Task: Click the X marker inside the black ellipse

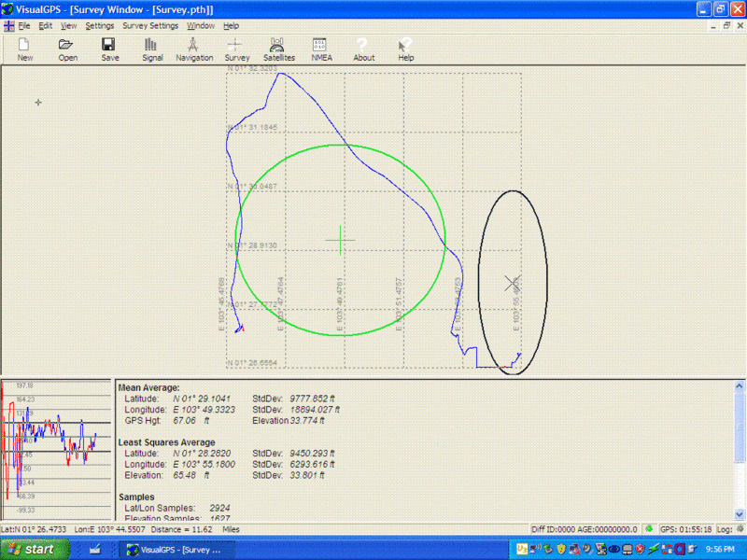Action: [x=512, y=284]
